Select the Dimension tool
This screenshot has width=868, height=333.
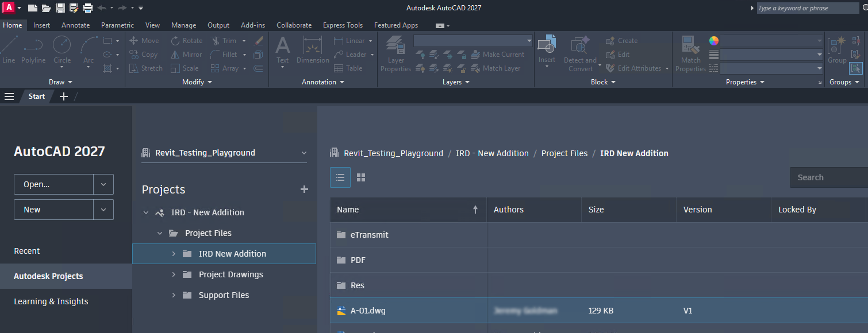tap(313, 49)
